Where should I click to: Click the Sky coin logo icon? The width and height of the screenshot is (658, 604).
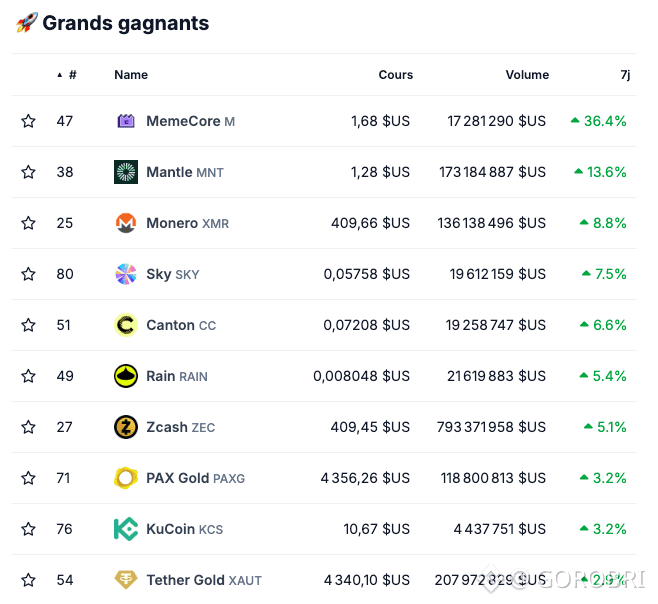tap(126, 274)
